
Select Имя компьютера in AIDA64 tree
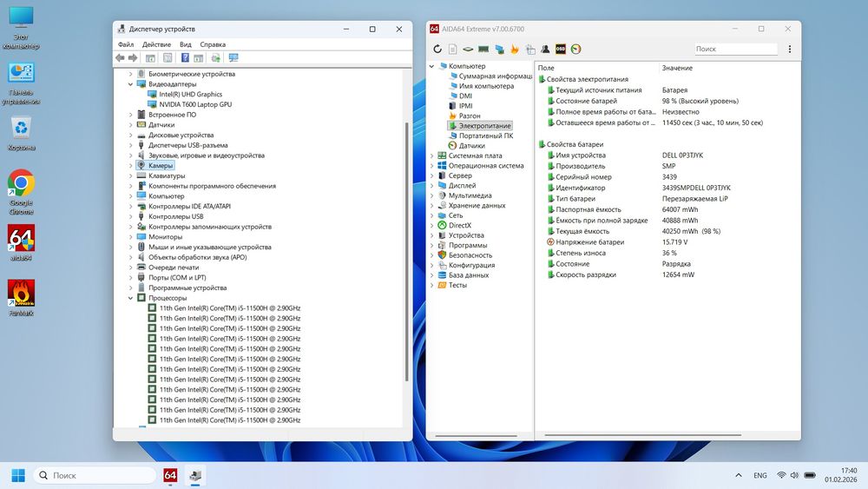coord(486,86)
